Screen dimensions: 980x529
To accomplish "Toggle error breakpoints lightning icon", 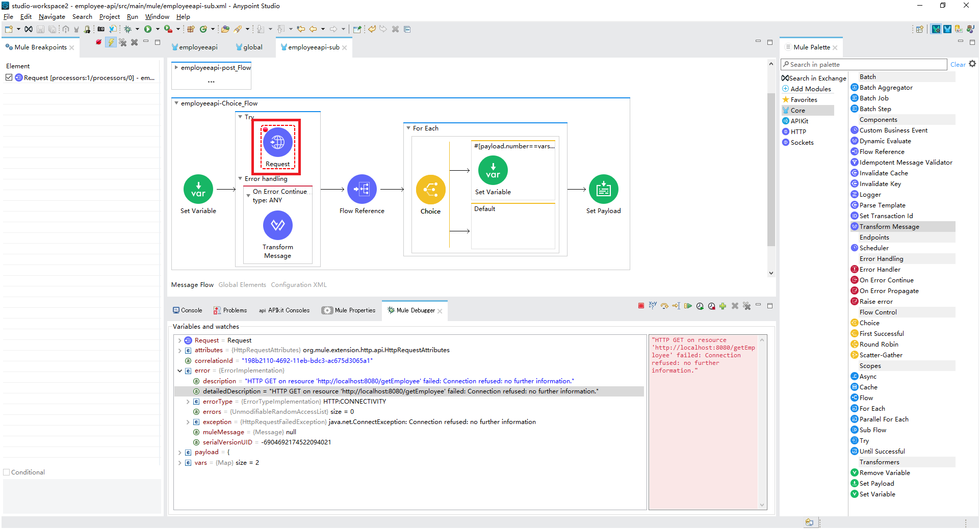I will click(111, 42).
